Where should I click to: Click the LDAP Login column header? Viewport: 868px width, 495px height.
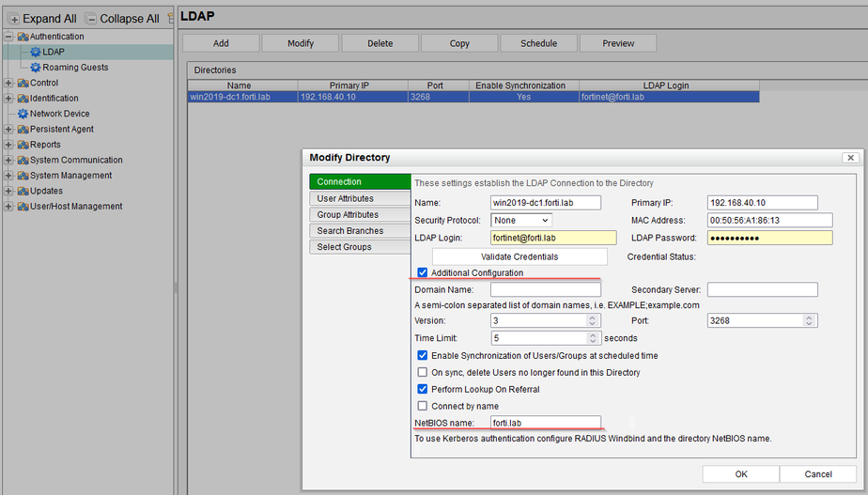point(669,85)
